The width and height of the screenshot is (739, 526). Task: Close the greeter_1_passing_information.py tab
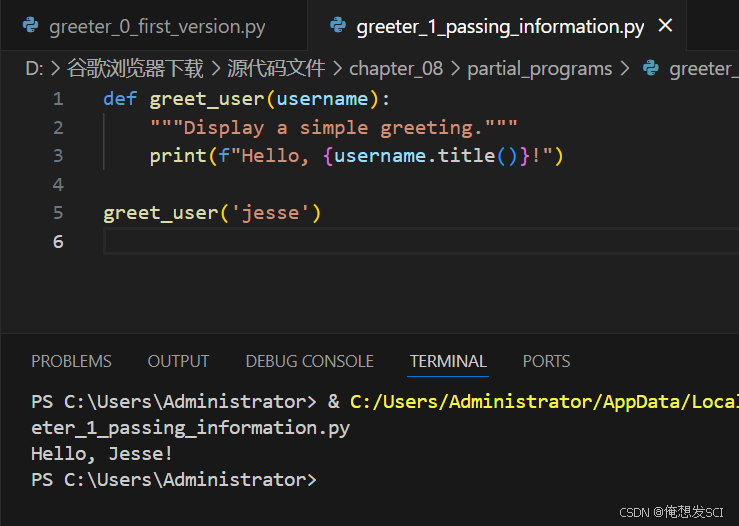[665, 25]
